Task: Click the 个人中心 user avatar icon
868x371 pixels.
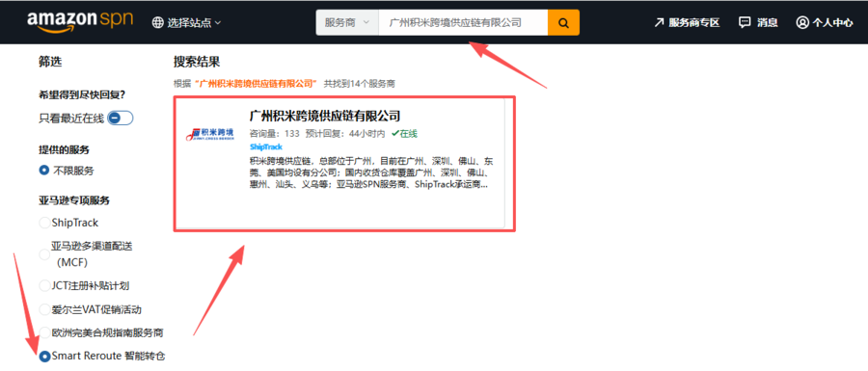Action: pos(802,23)
